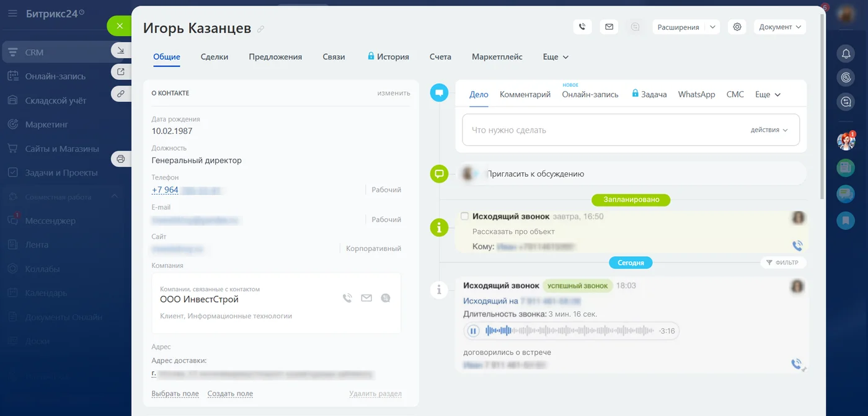The width and height of the screenshot is (868, 416).
Task: Open the Bitrix24 hamburger menu
Action: click(12, 14)
